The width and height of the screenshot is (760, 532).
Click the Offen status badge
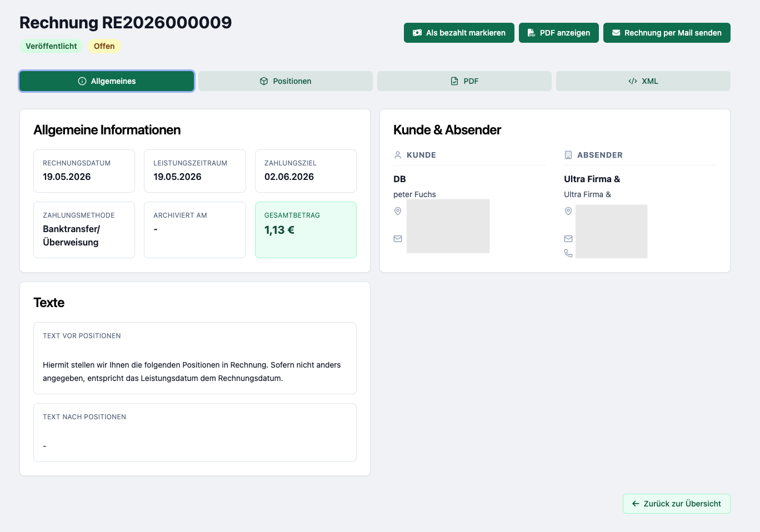104,46
